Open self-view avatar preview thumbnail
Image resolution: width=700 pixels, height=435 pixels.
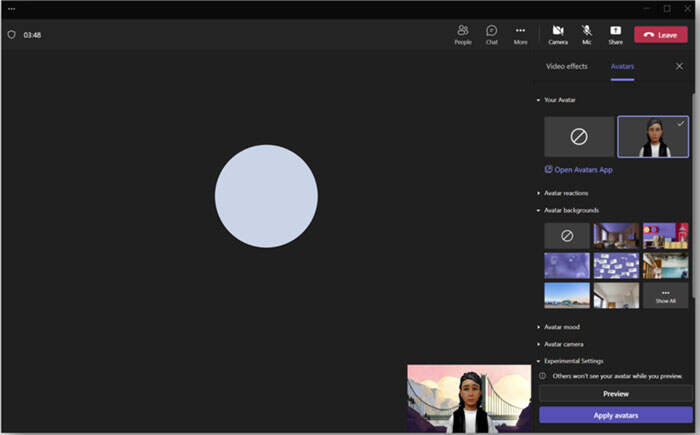tap(468, 399)
